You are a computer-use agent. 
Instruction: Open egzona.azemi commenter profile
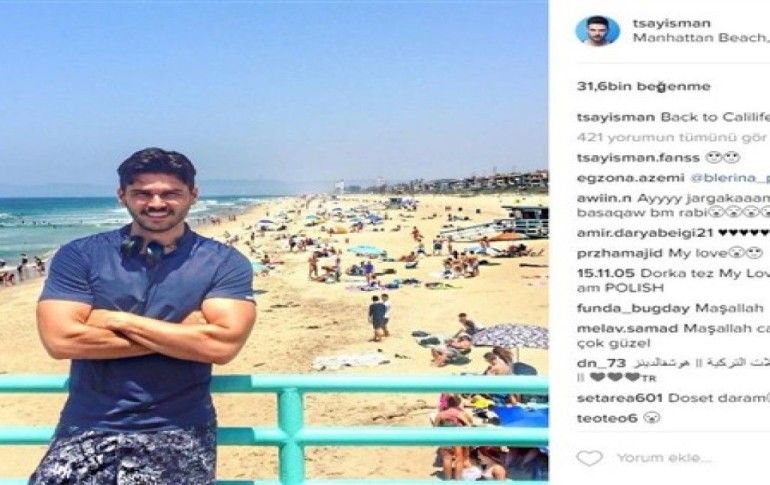(x=630, y=178)
